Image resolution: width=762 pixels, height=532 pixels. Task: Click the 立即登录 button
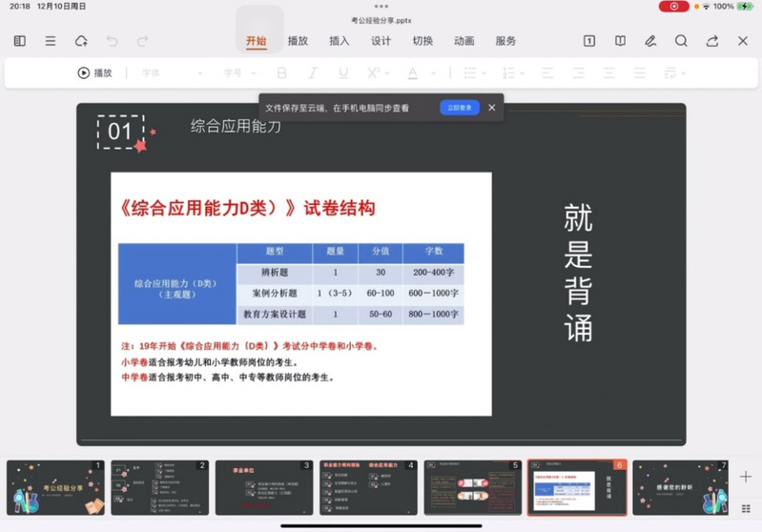[x=460, y=108]
